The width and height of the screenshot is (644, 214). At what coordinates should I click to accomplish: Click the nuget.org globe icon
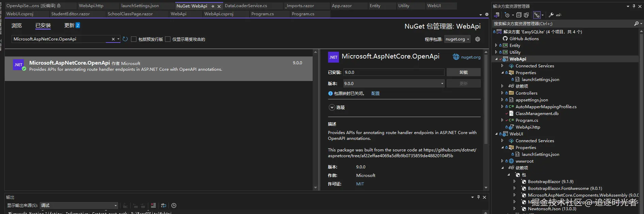coord(456,57)
